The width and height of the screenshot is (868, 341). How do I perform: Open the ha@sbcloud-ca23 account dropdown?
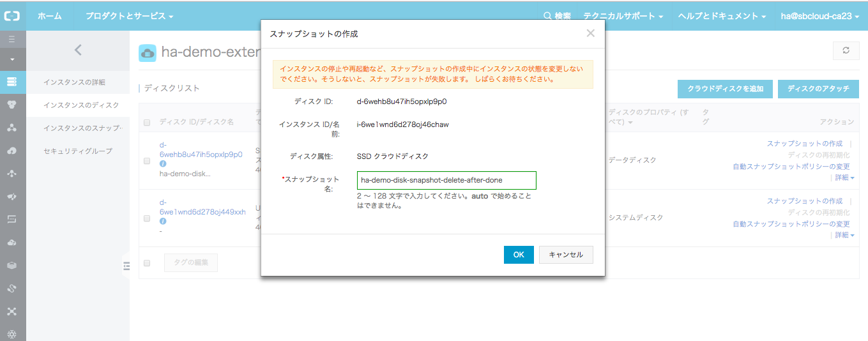pos(820,16)
